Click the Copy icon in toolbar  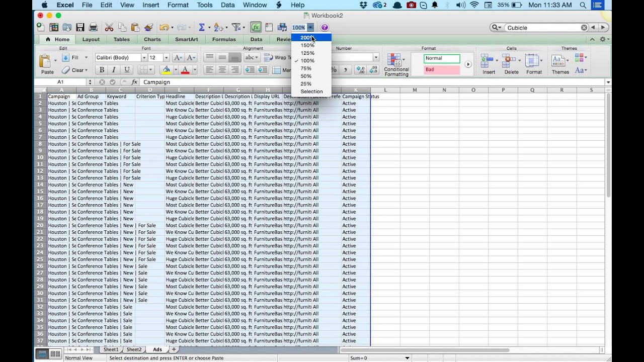coord(122,27)
